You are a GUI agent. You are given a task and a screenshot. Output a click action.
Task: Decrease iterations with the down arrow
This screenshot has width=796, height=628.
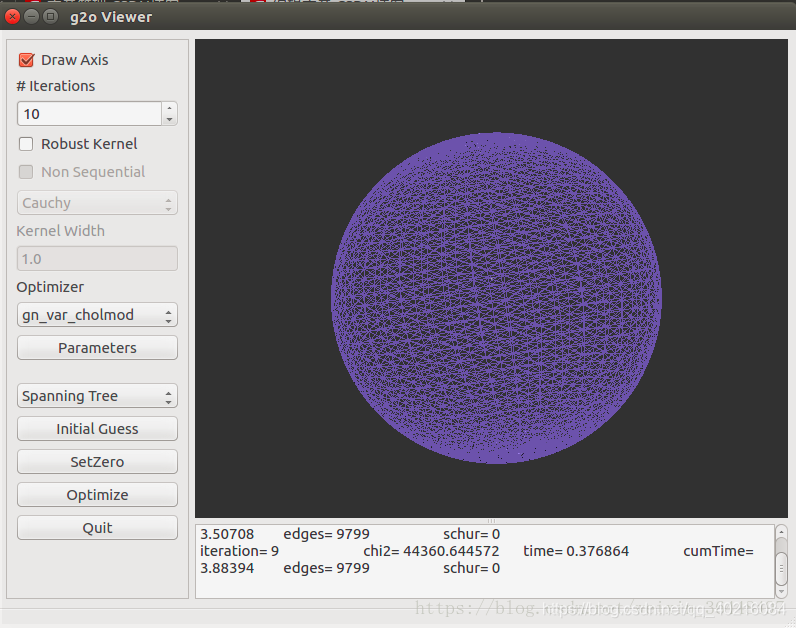(x=170, y=120)
